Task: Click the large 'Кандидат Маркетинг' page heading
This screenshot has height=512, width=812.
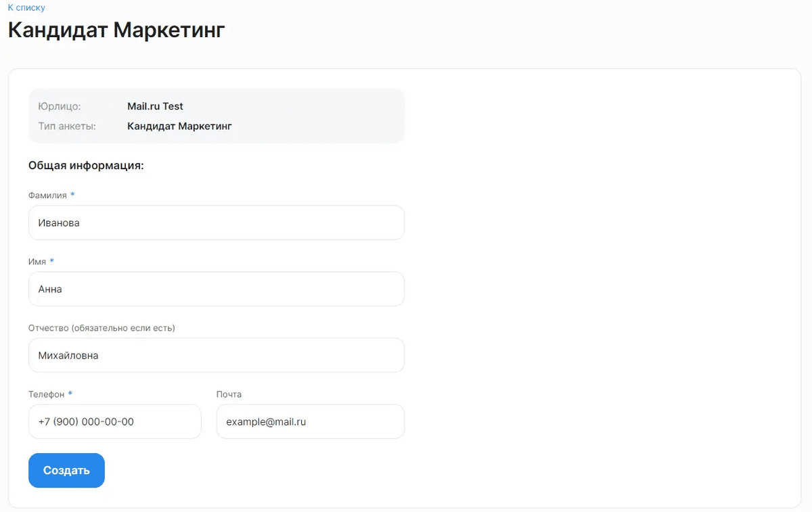Action: [x=116, y=30]
